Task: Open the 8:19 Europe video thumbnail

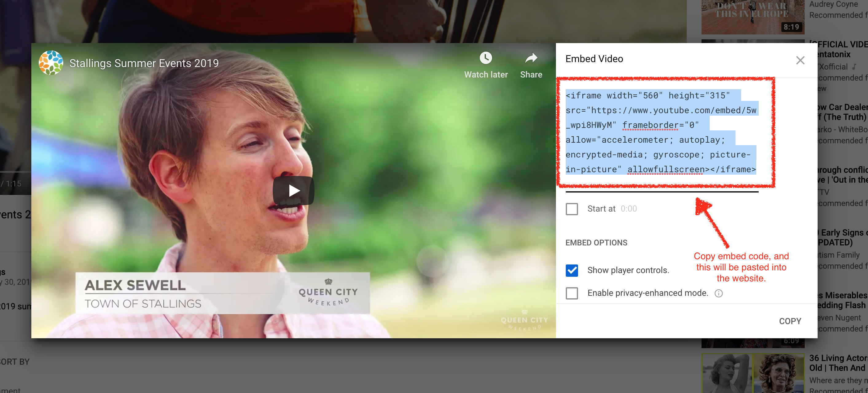Action: coord(753,17)
